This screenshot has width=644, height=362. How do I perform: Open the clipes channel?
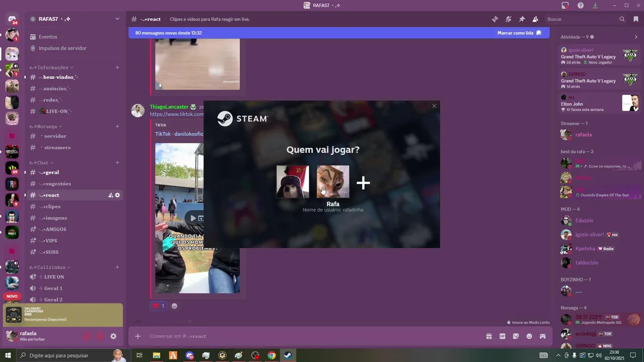point(74,207)
